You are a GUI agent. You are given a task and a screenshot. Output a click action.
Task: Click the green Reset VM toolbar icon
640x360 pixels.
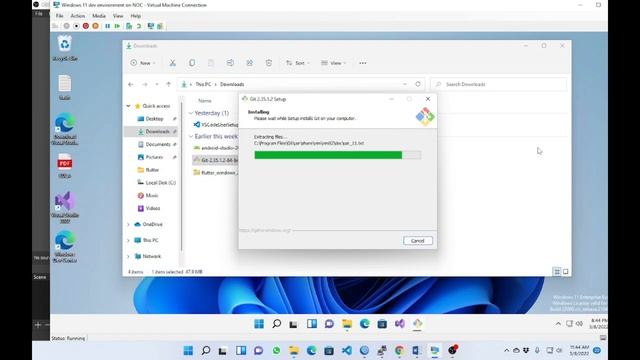(x=118, y=26)
